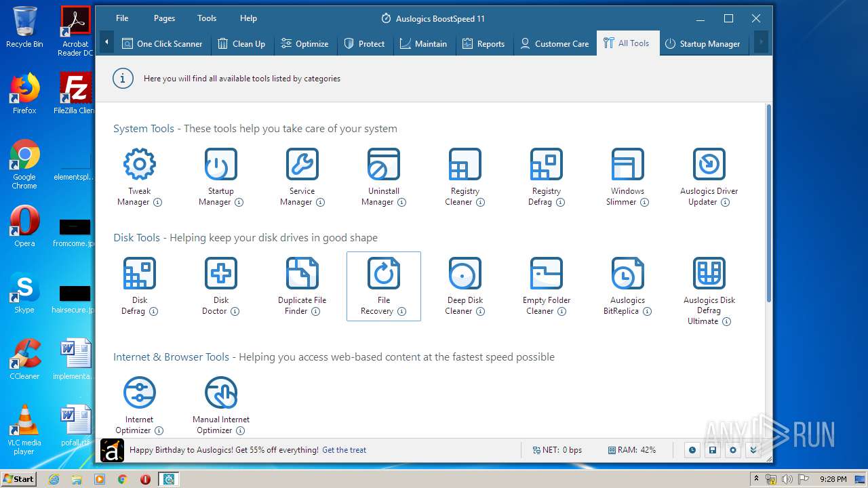Click the info icon beside the header text
868x488 pixels.
pos(122,79)
